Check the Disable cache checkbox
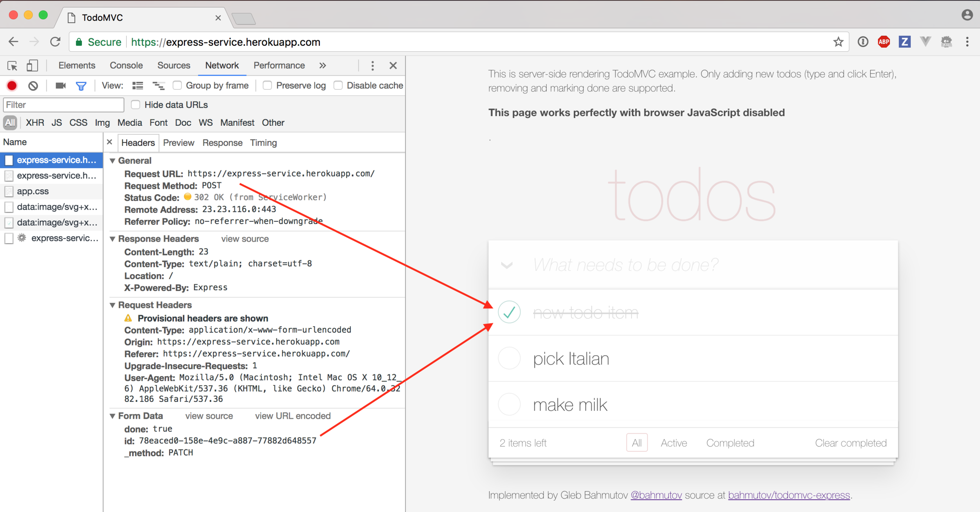This screenshot has width=980, height=512. [338, 85]
